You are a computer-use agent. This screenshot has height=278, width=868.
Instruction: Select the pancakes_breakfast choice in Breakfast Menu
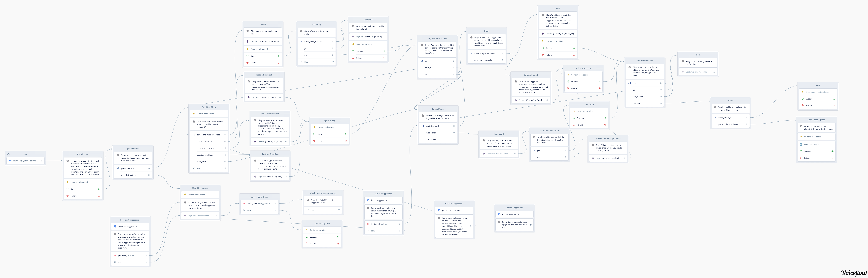205,148
